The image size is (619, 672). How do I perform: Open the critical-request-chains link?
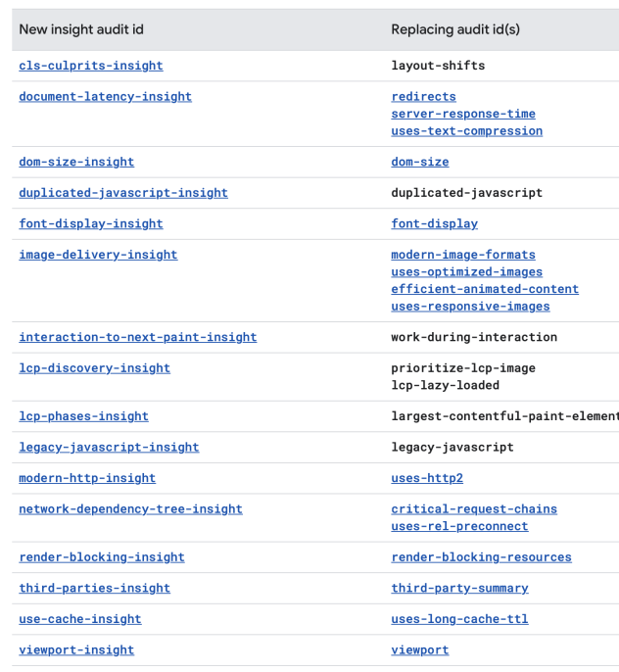point(474,509)
